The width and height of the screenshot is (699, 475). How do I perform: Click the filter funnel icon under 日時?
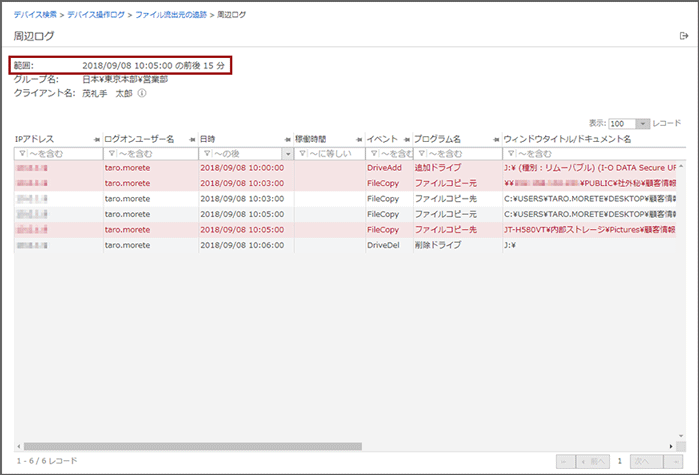pyautogui.click(x=206, y=154)
